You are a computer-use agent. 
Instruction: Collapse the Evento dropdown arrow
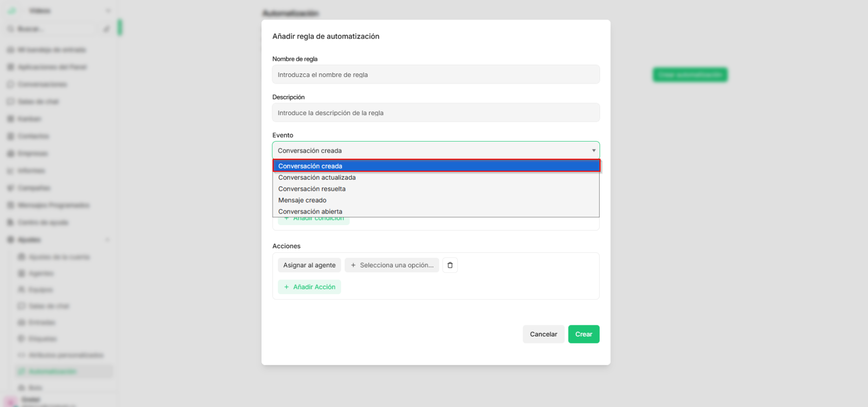[x=594, y=150]
